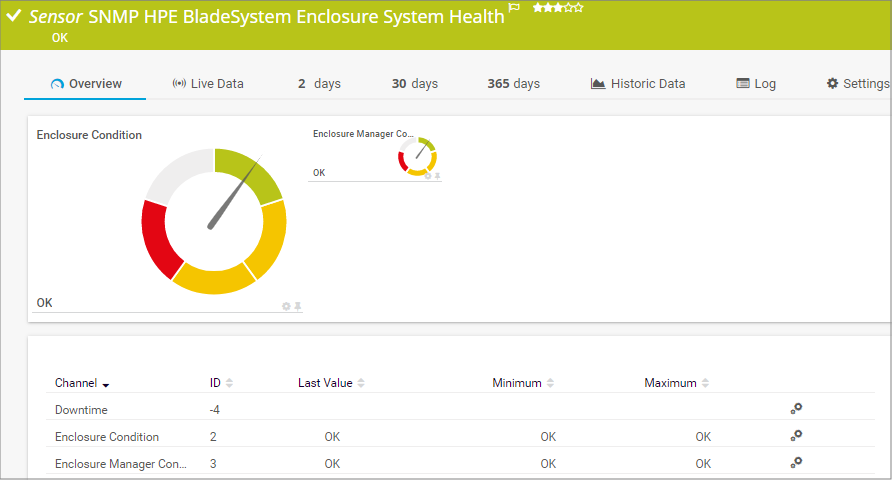Click the Enclosure Condition channel name in the table
Image resolution: width=892 pixels, height=480 pixels.
point(107,437)
